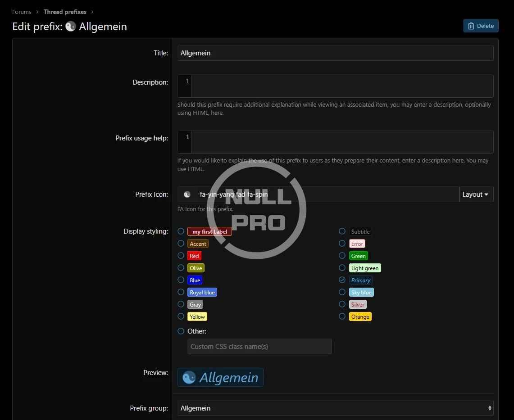Open the Layout dropdown
Screen dimensions: 514x420
pos(476,194)
